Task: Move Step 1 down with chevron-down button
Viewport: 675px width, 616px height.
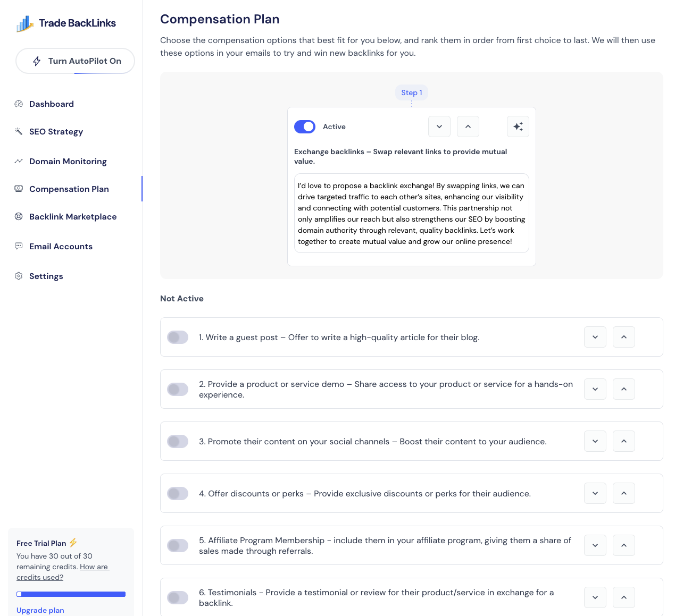Action: pos(439,126)
